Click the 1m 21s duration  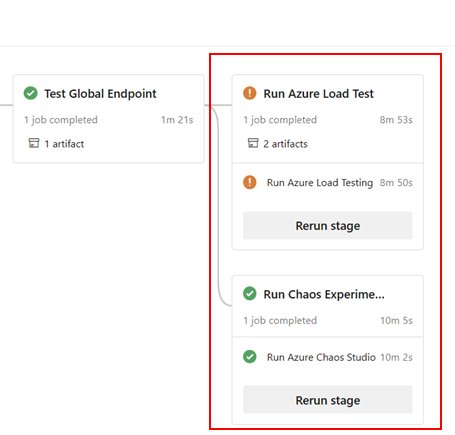(x=177, y=120)
